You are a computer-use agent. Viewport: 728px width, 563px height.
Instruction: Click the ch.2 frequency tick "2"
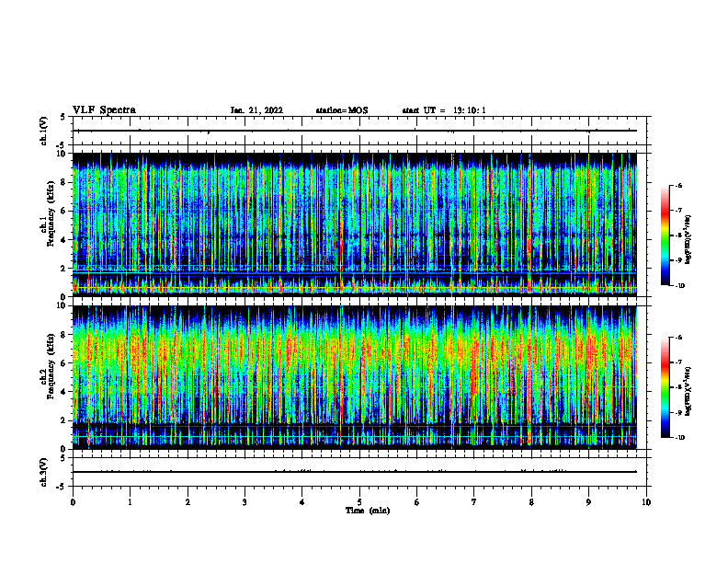pos(64,420)
